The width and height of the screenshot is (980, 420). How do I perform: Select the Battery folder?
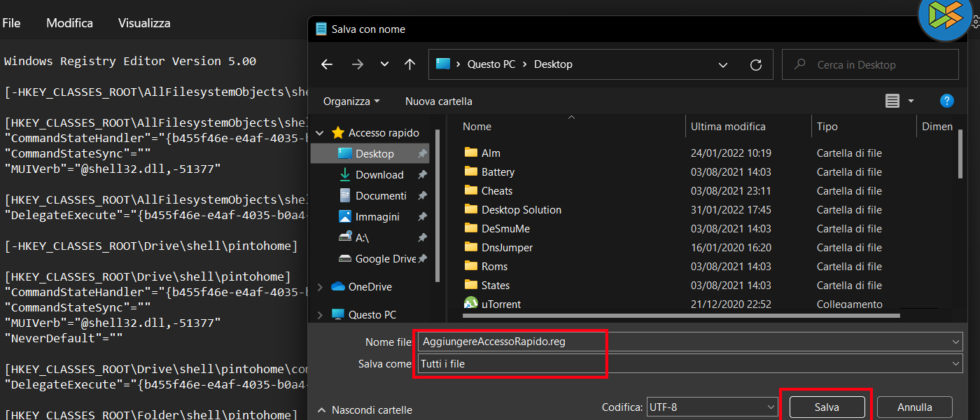click(497, 172)
